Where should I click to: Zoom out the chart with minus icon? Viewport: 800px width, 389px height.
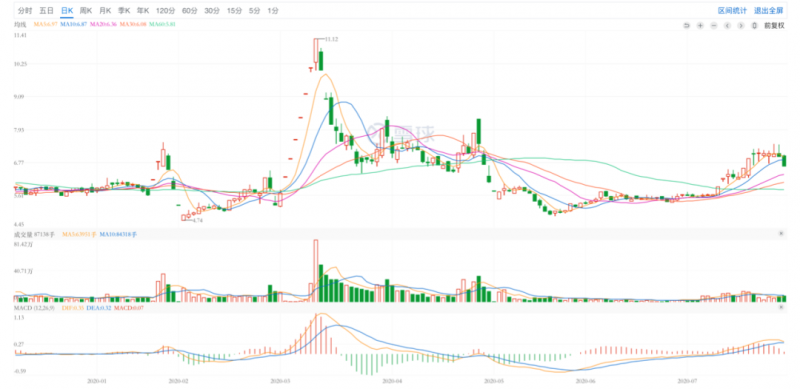click(x=713, y=26)
